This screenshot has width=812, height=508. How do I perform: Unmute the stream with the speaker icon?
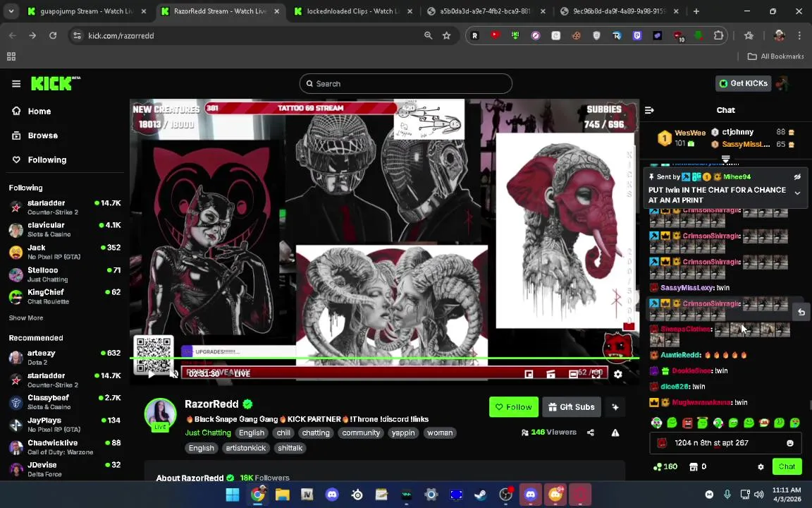point(175,374)
